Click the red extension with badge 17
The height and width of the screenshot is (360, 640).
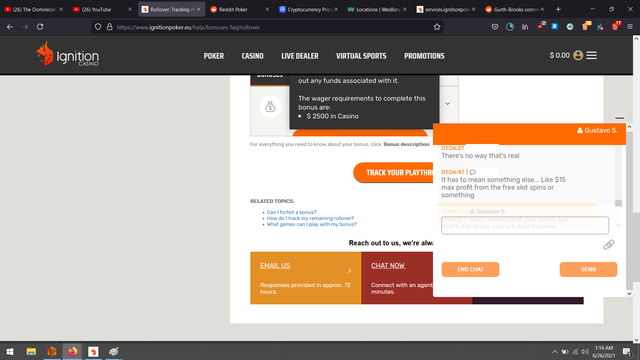click(616, 26)
